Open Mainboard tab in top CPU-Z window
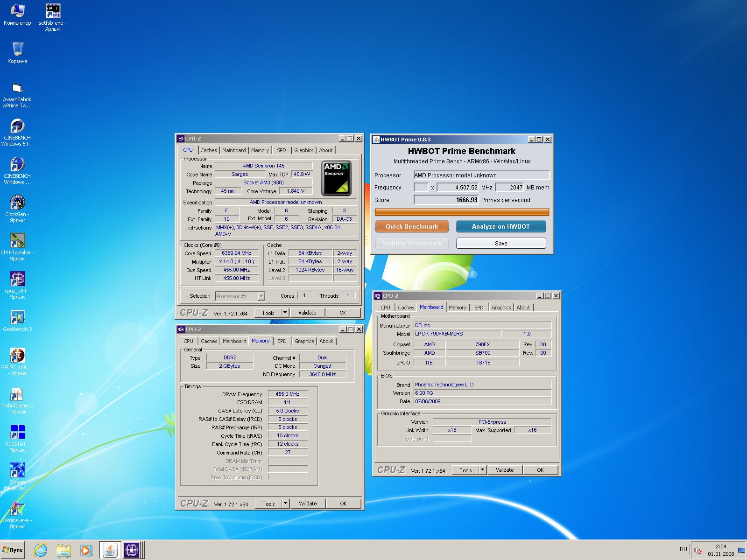Image resolution: width=747 pixels, height=560 pixels. [x=234, y=150]
